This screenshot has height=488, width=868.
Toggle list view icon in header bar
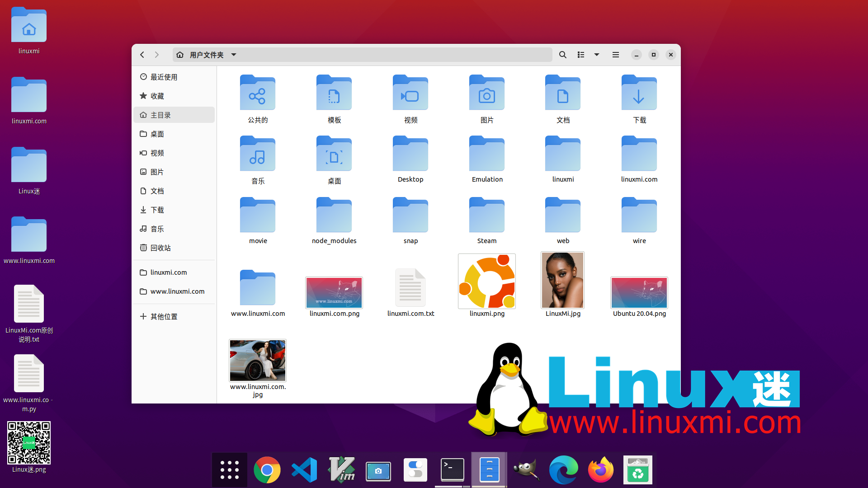581,55
